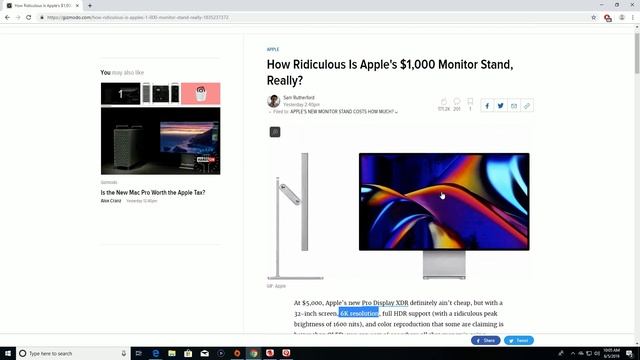Open Is the New Mac Pro Worth link
This screenshot has width=640, height=360.
153,193
